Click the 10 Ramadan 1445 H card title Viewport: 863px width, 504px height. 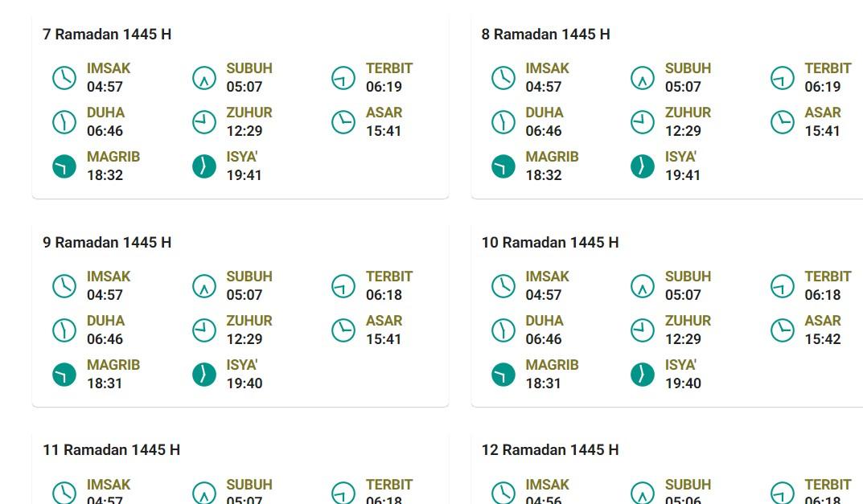click(550, 243)
